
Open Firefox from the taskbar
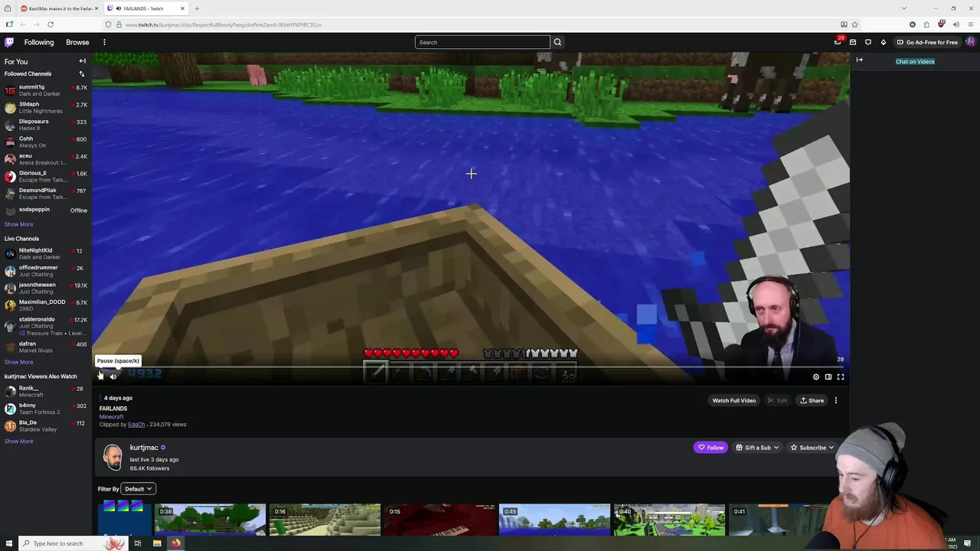pos(176,543)
